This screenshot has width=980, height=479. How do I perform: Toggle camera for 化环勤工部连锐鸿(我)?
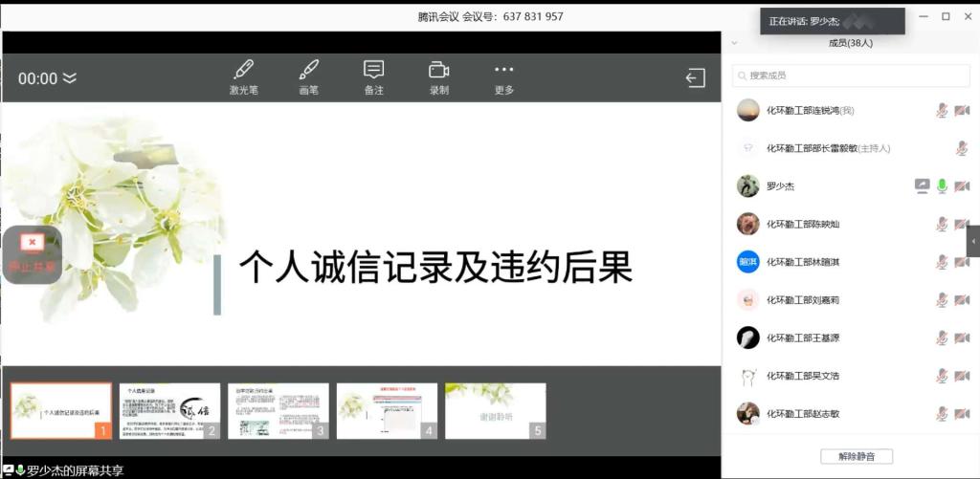[962, 111]
